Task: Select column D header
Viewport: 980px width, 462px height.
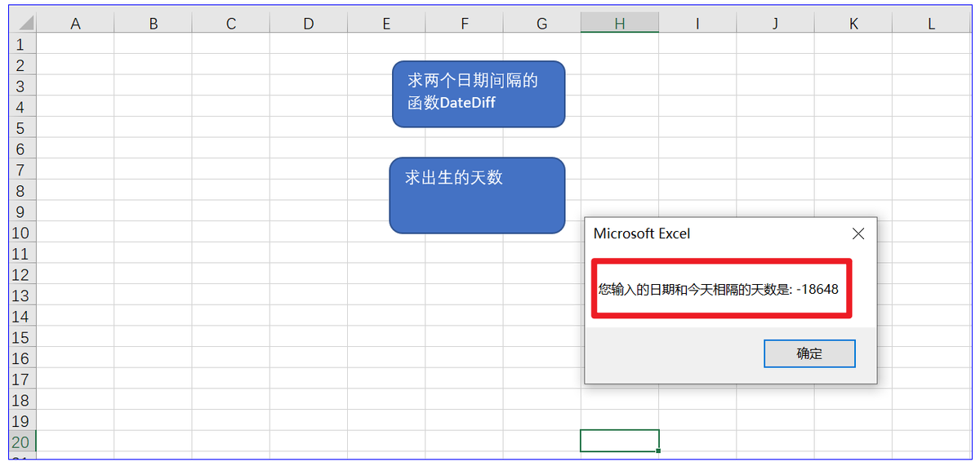Action: tap(308, 24)
